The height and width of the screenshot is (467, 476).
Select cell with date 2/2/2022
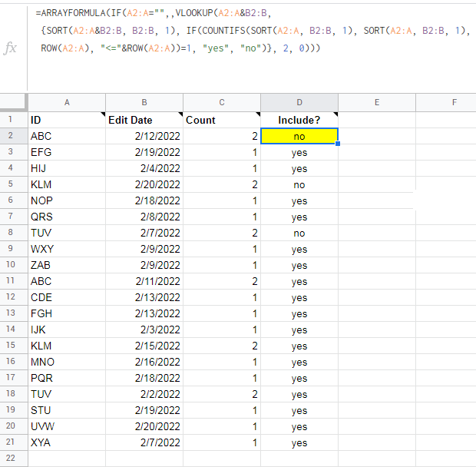click(x=144, y=394)
